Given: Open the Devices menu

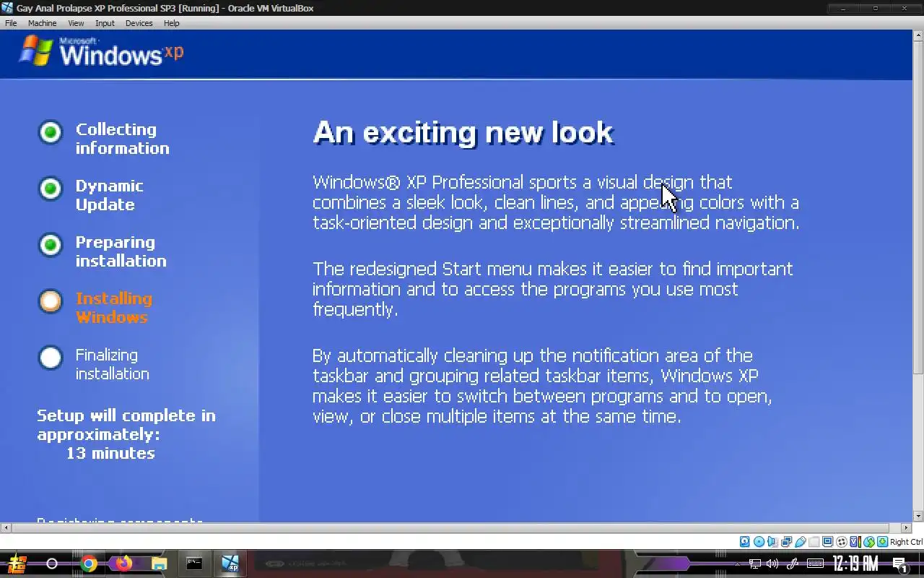Looking at the screenshot, I should coord(139,23).
